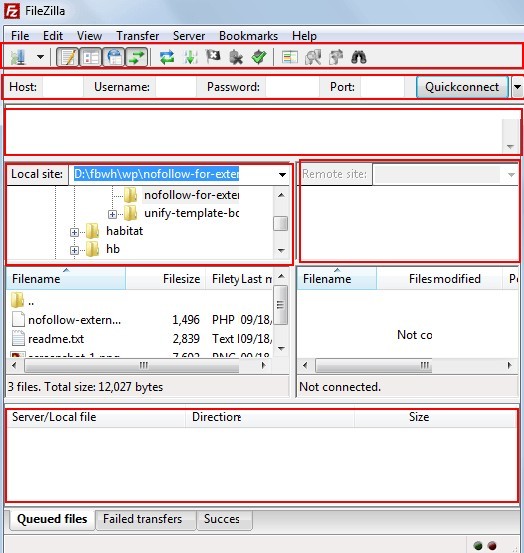Refresh file and folder lists
The width and height of the screenshot is (524, 553).
coord(167,57)
